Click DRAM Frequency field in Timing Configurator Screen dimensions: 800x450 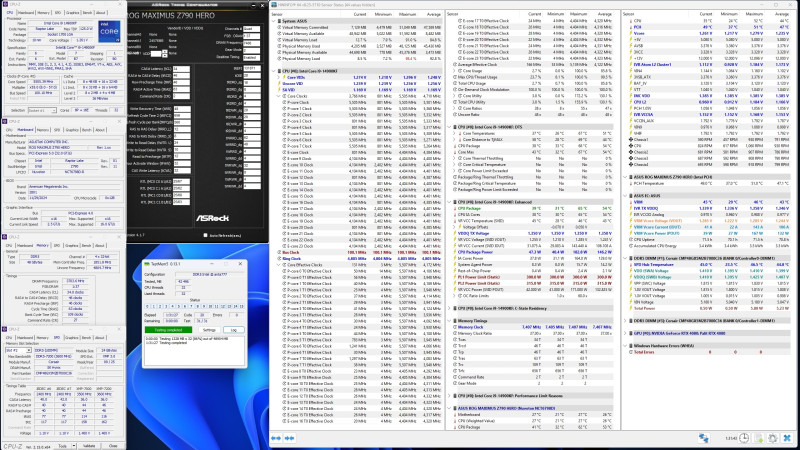pyautogui.click(x=252, y=43)
